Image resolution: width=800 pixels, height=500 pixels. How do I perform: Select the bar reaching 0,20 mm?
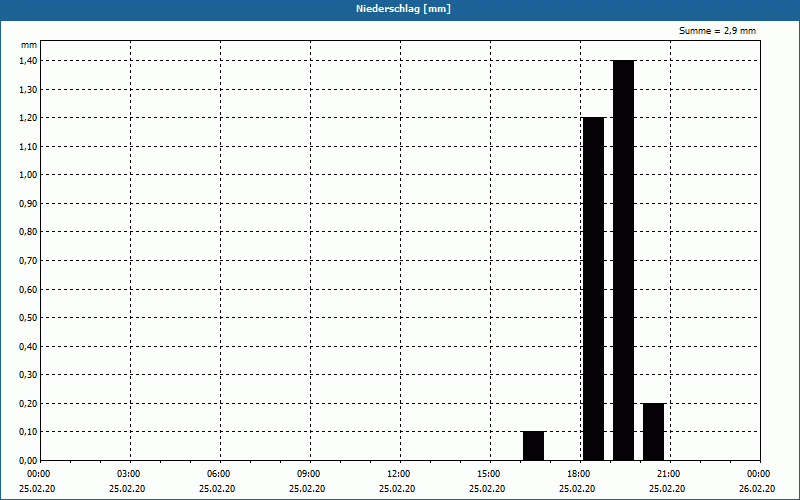tap(654, 432)
